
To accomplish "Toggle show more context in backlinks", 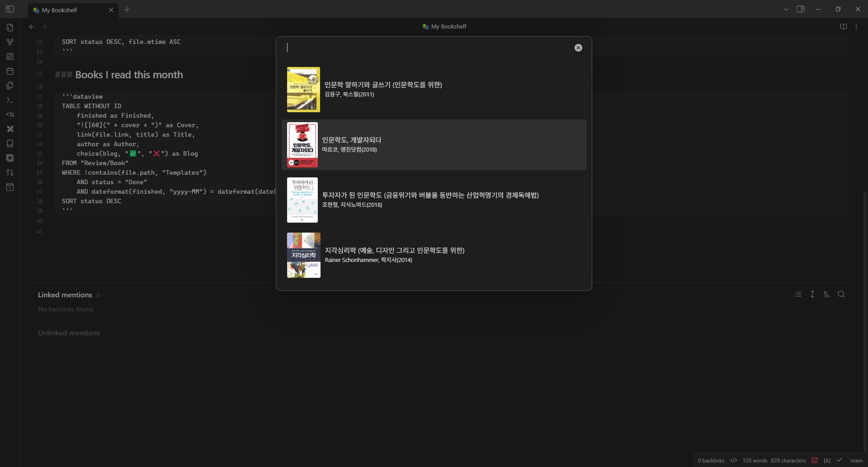I will (812, 295).
